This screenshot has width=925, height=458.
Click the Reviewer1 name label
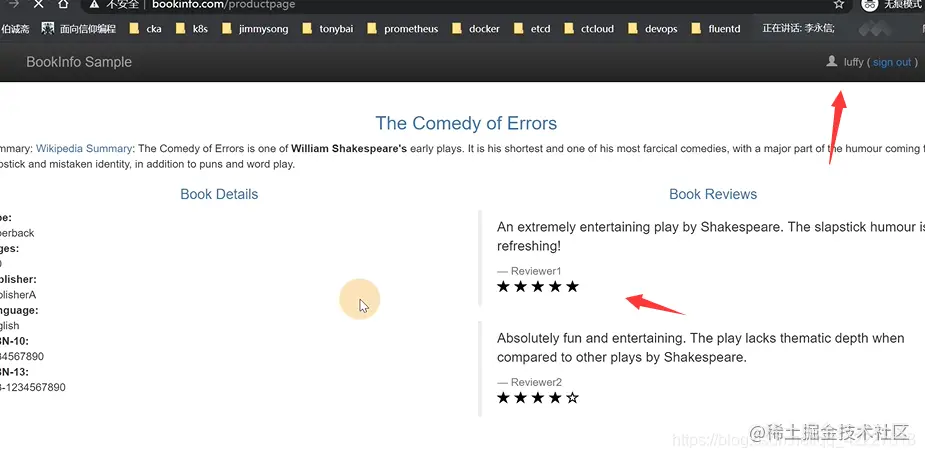click(536, 271)
